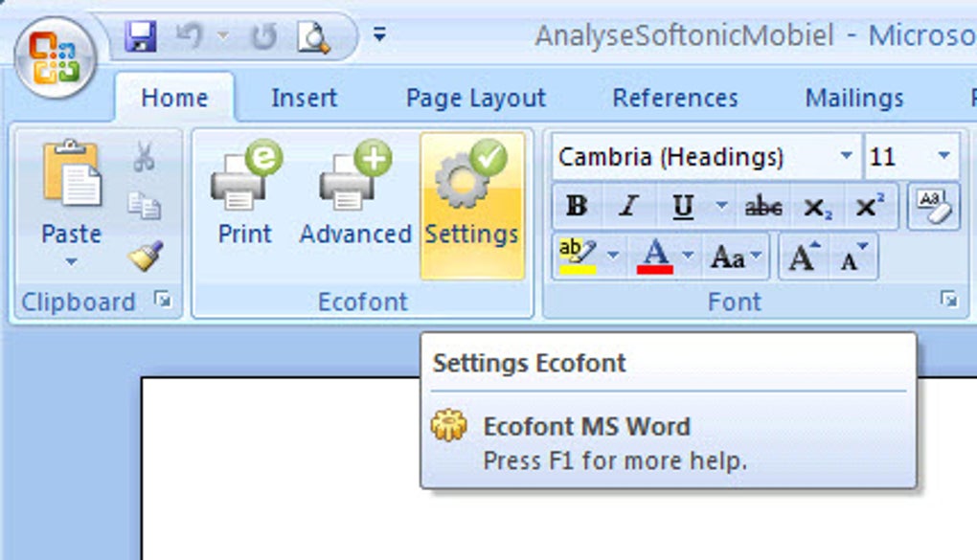Open the Mailings tab

click(x=854, y=98)
